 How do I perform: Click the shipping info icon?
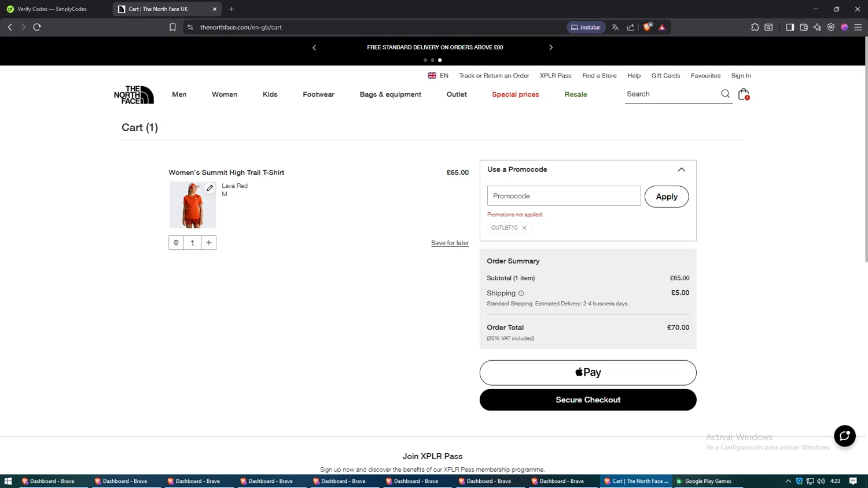coord(521,293)
